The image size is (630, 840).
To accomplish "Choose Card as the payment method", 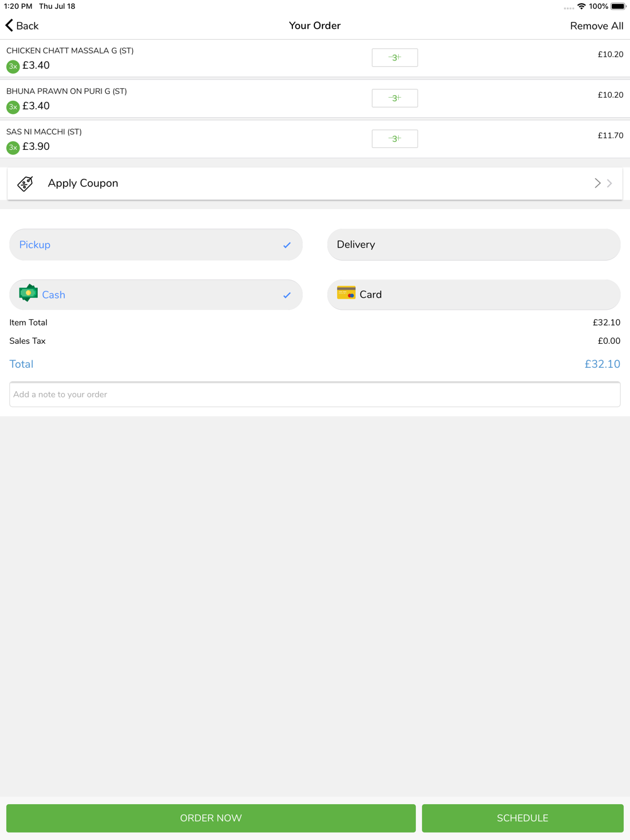I will [474, 295].
